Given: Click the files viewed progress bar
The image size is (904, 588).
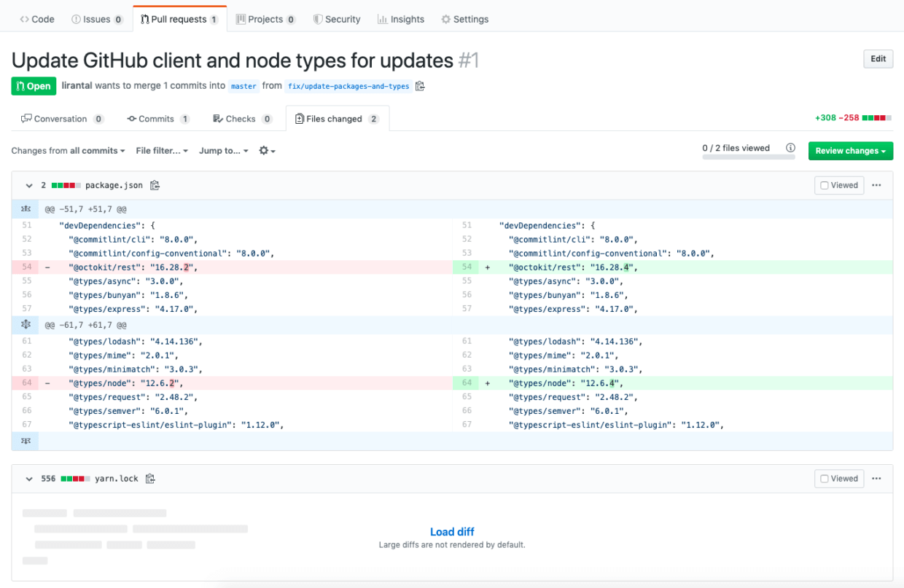Looking at the screenshot, I should point(748,156).
